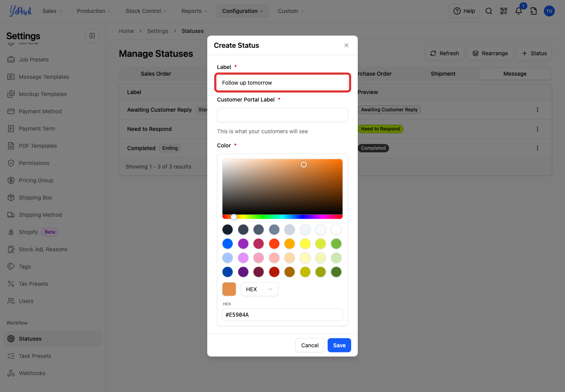Expand the Stock Control menu
Viewport: 565px width, 392px height.
pos(146,11)
